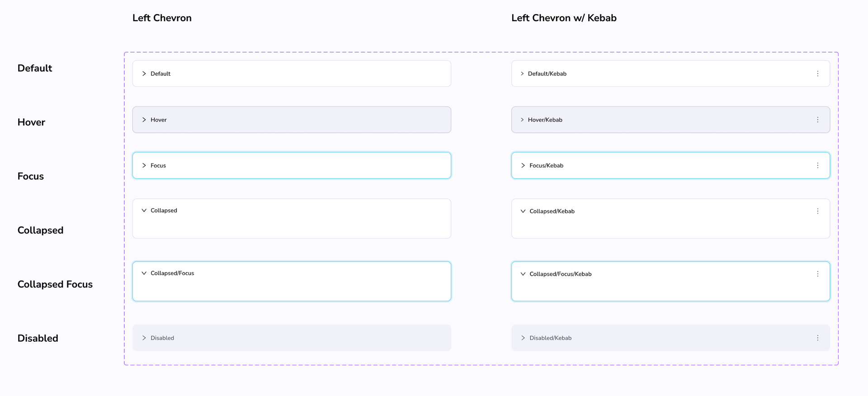Image resolution: width=868 pixels, height=396 pixels.
Task: Open kebab menu on Hover/Kebab row
Action: (x=817, y=120)
